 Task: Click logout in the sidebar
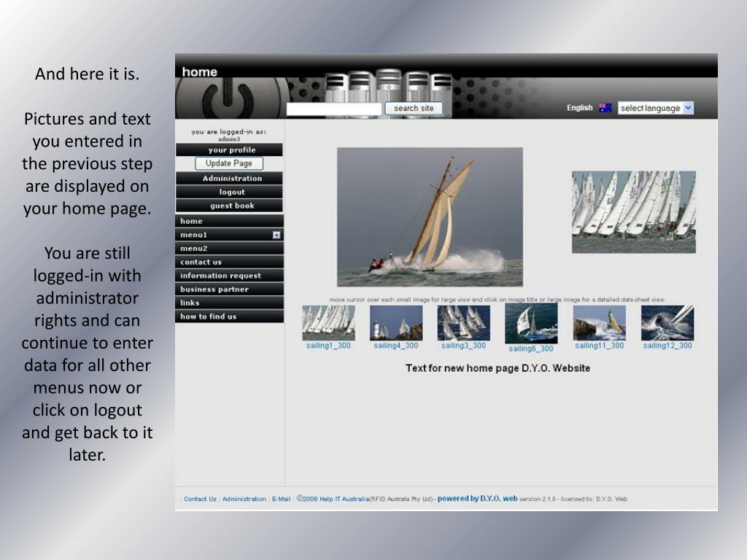229,192
